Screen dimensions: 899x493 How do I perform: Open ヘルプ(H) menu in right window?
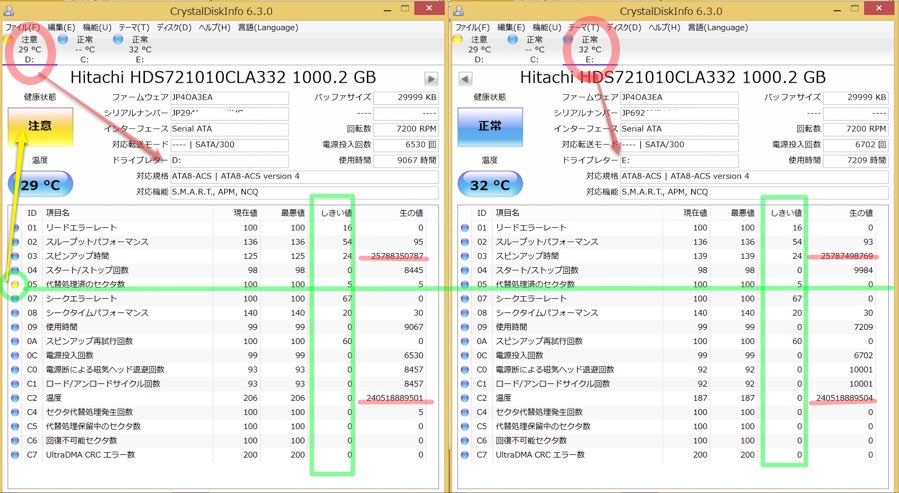[664, 28]
